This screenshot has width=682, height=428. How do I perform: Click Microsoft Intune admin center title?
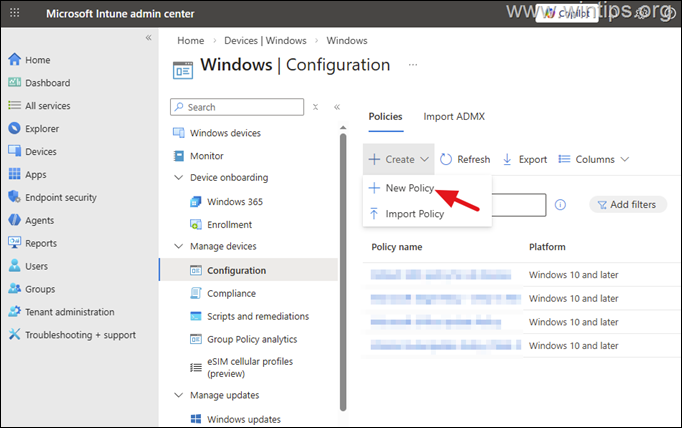120,14
